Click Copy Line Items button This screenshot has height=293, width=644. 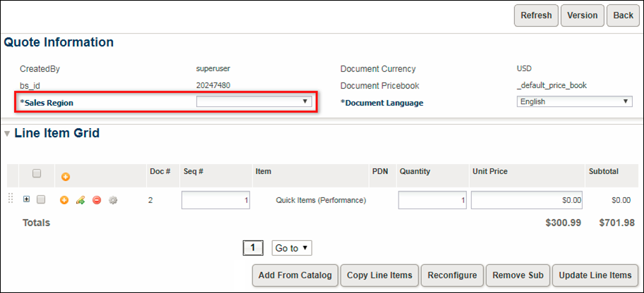pyautogui.click(x=379, y=275)
